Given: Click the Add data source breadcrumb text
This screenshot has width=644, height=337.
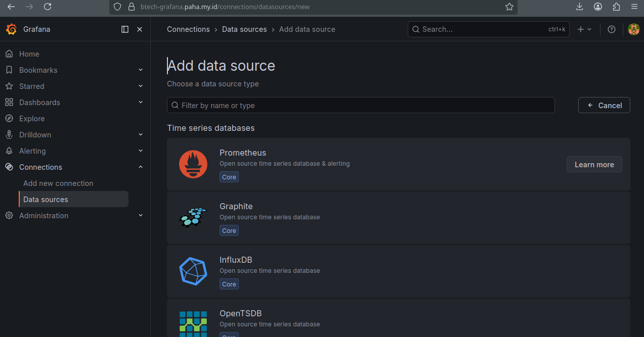Looking at the screenshot, I should tap(307, 29).
